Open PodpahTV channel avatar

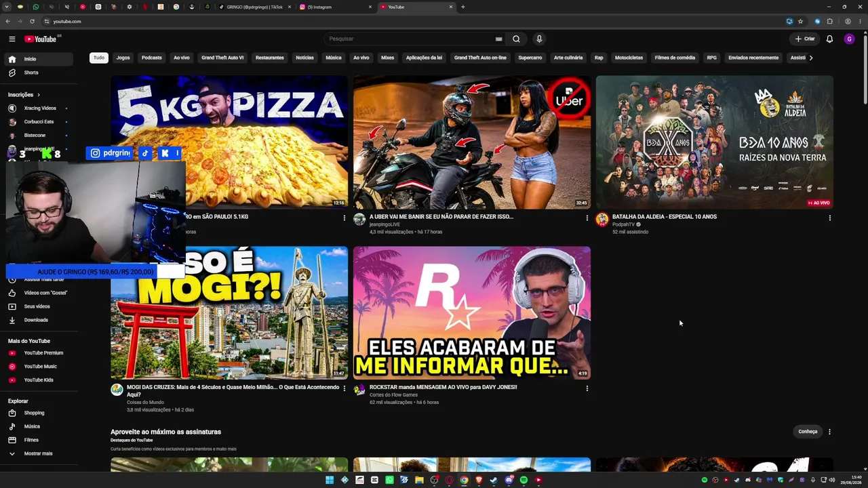point(602,219)
